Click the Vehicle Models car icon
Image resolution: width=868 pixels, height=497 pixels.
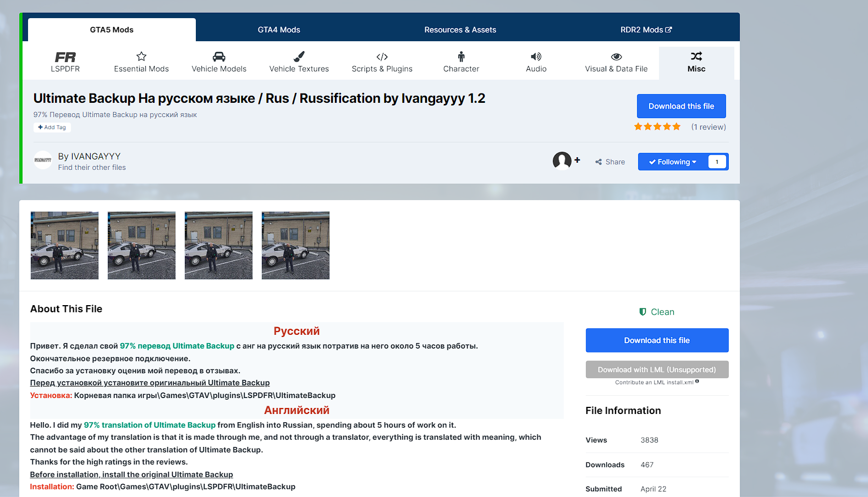click(x=219, y=56)
